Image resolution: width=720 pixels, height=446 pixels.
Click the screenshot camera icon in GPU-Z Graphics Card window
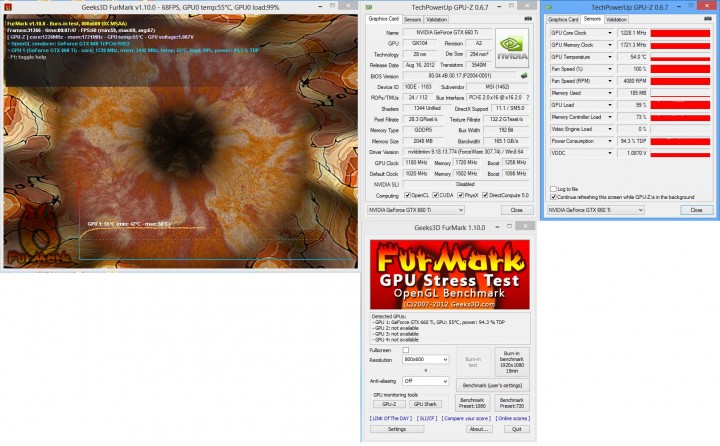[x=528, y=19]
